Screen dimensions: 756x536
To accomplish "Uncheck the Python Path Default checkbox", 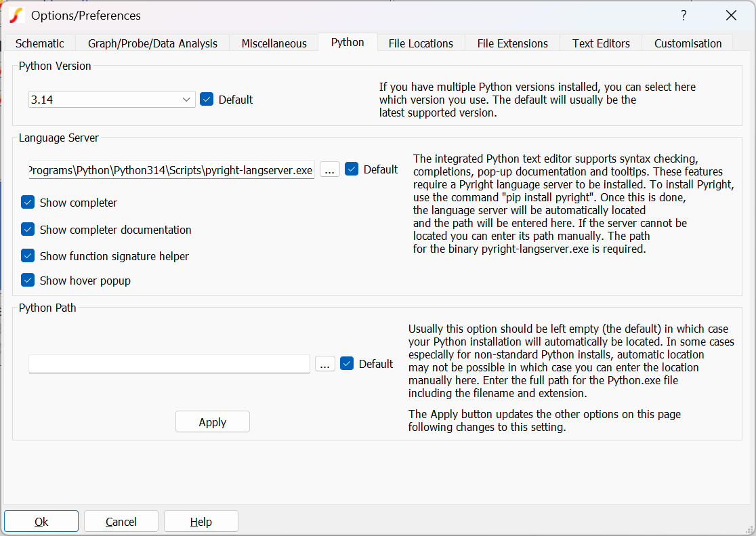I will click(347, 364).
